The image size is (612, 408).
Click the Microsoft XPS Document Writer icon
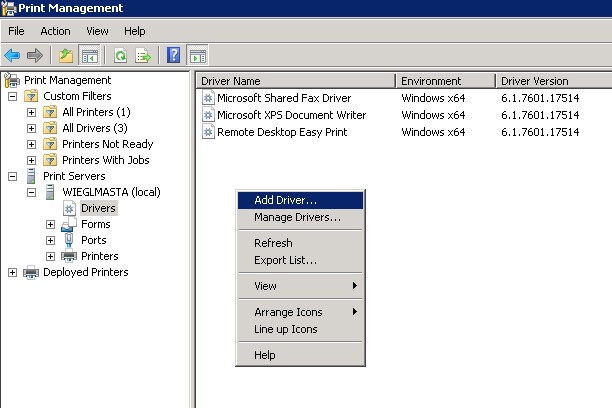pos(208,115)
